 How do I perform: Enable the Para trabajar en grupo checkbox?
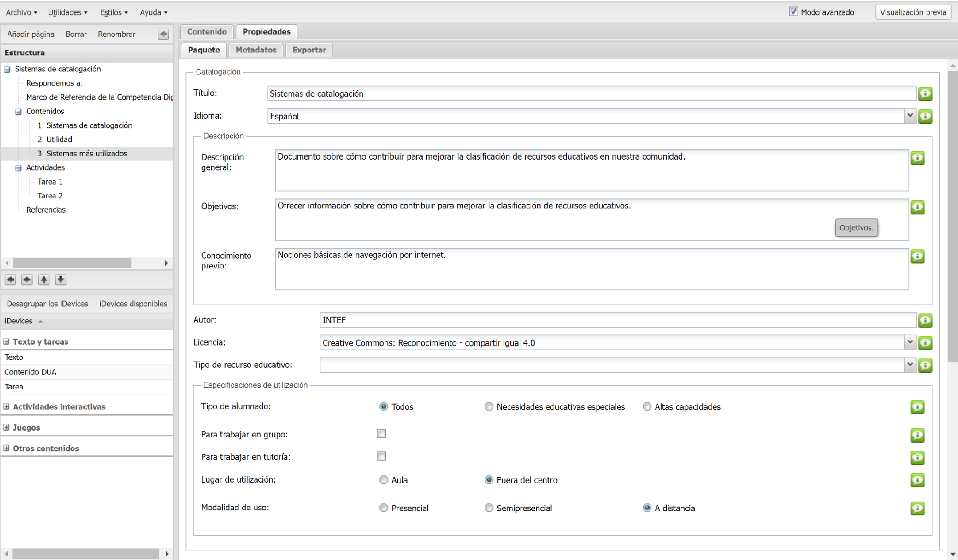coord(381,433)
